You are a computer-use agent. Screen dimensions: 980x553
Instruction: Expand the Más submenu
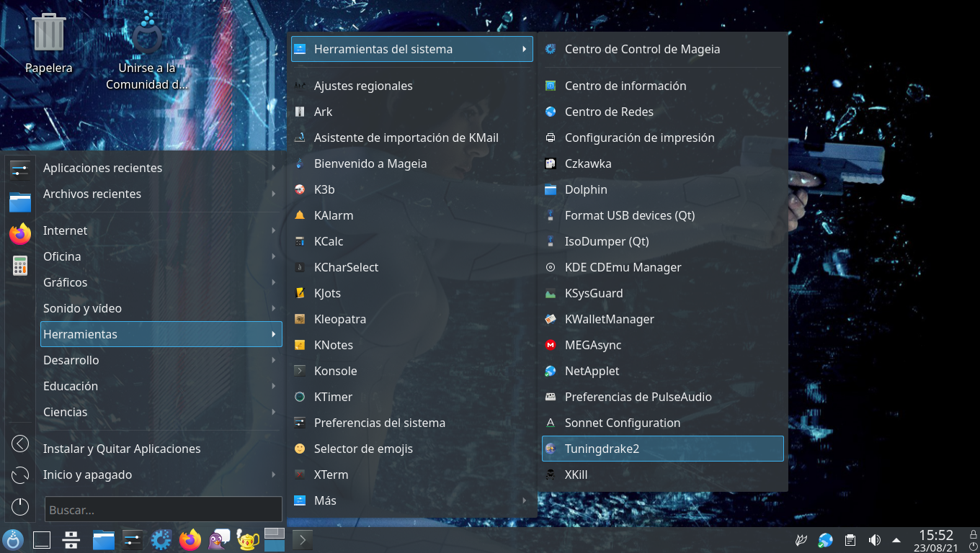[x=412, y=500]
